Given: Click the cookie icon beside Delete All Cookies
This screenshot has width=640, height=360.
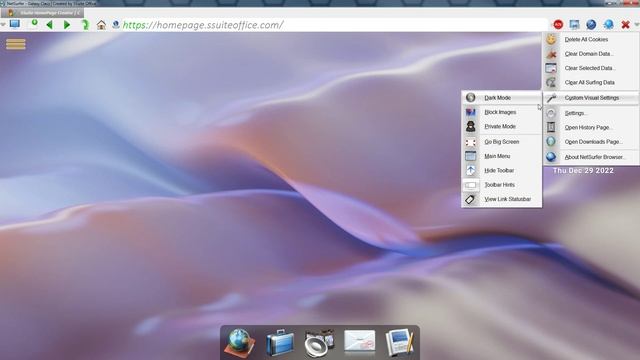Looking at the screenshot, I should point(551,39).
